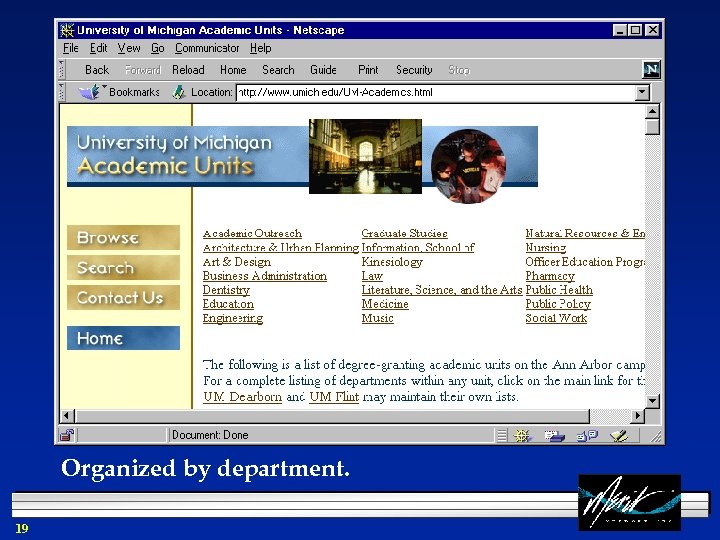The width and height of the screenshot is (720, 540).
Task: Click the library interior photo
Action: point(365,156)
